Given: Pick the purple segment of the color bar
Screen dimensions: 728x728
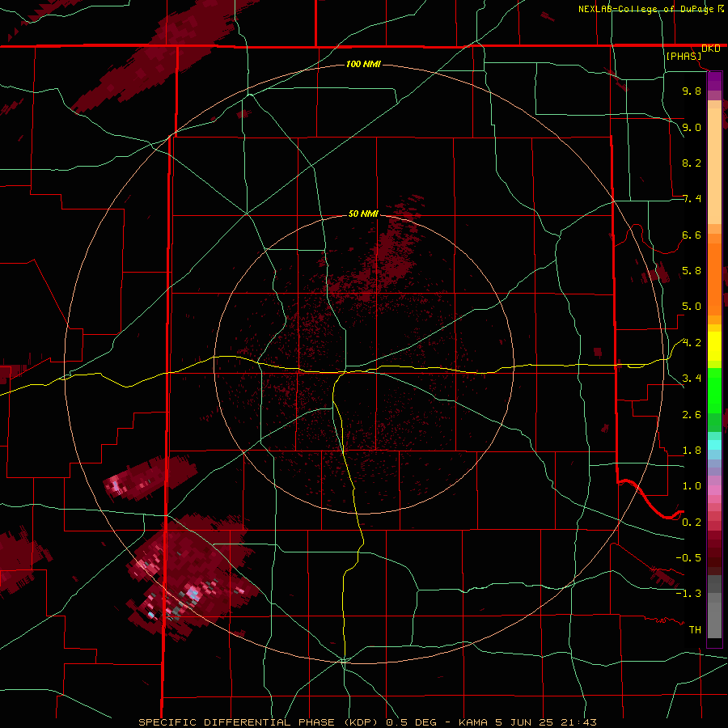Looking at the screenshot, I should [714, 81].
